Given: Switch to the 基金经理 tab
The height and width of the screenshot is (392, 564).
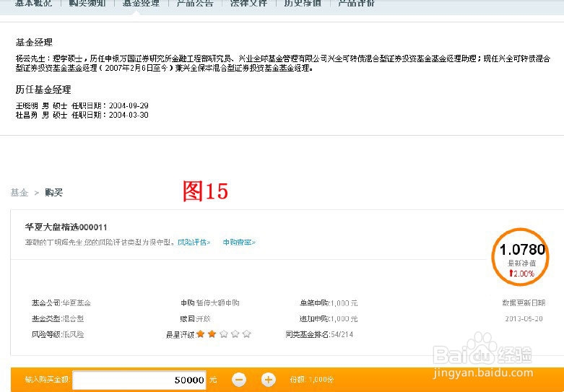Looking at the screenshot, I should (141, 4).
